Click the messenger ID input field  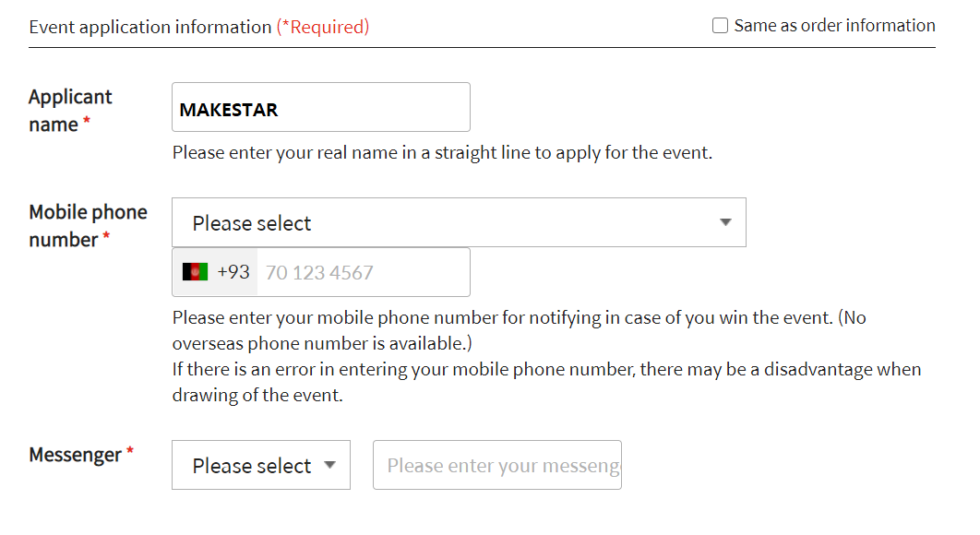pyautogui.click(x=496, y=466)
